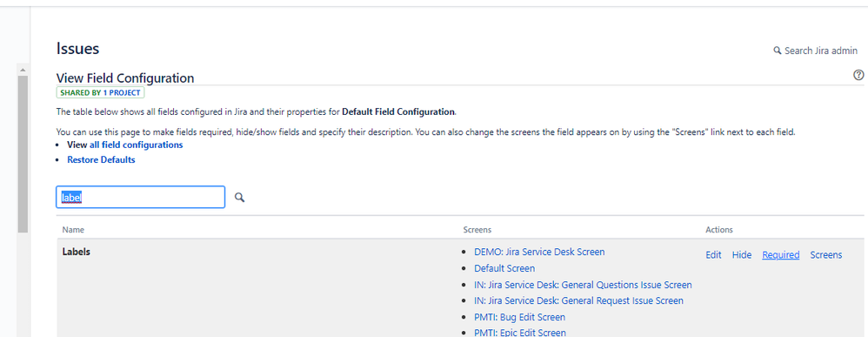Open the General Request Issue Screen link
Screen dimensions: 868x337
pyautogui.click(x=578, y=301)
